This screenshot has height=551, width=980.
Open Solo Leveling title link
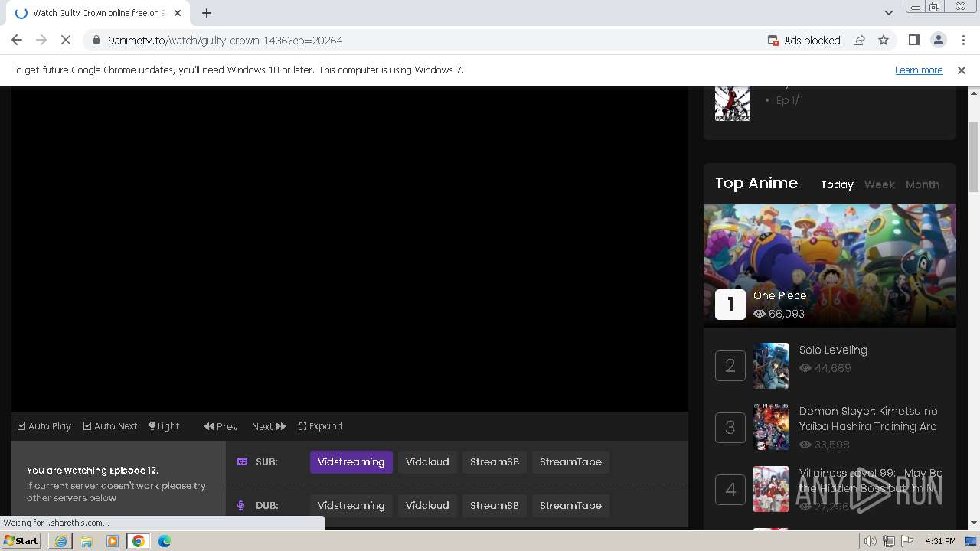(x=833, y=350)
